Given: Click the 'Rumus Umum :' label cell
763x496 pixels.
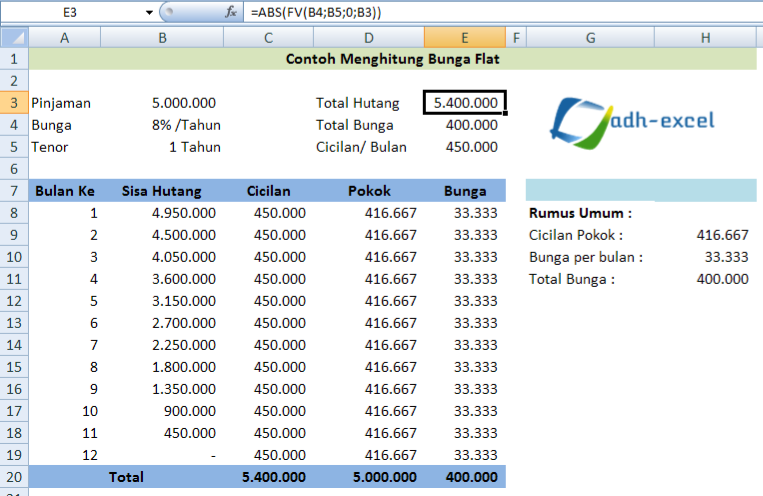Looking at the screenshot, I should click(580, 213).
